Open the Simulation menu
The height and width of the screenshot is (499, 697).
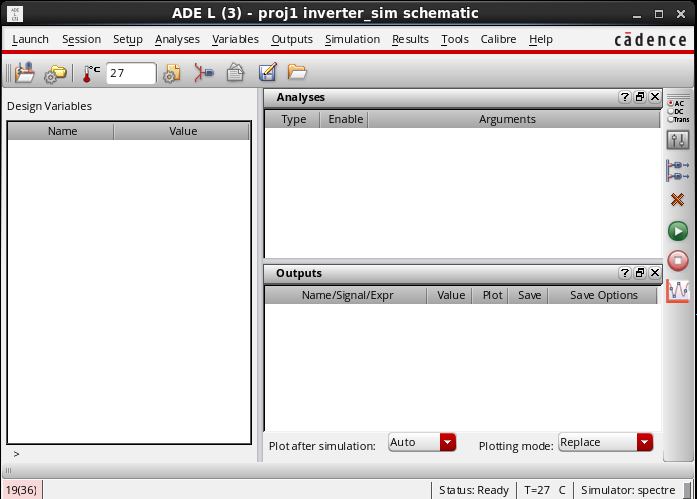click(352, 39)
